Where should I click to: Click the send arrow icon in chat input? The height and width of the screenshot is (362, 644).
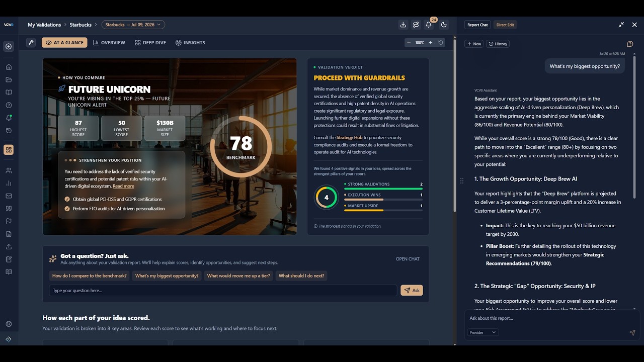(x=632, y=333)
